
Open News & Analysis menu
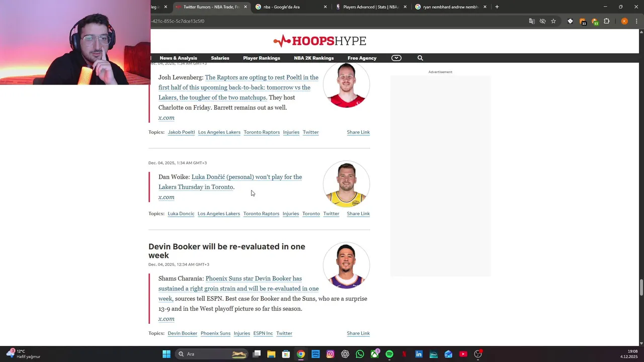(x=178, y=58)
